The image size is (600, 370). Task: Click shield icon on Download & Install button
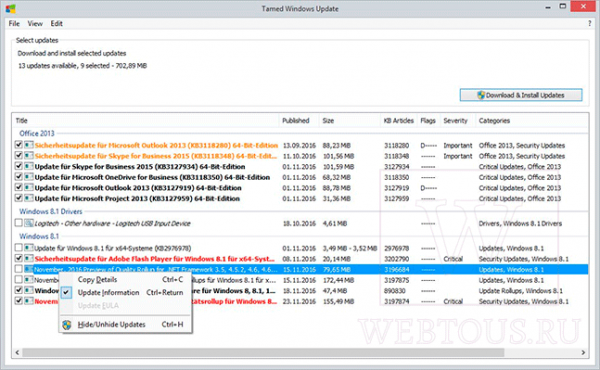481,95
